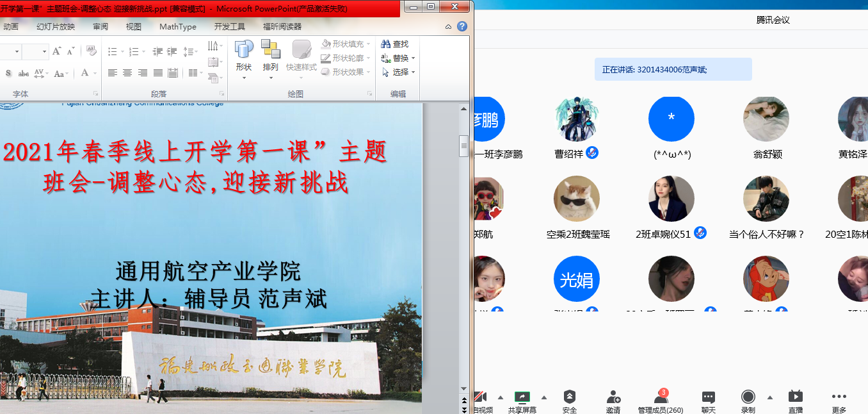
Task: Start recording with the 录制 button
Action: coord(748,397)
